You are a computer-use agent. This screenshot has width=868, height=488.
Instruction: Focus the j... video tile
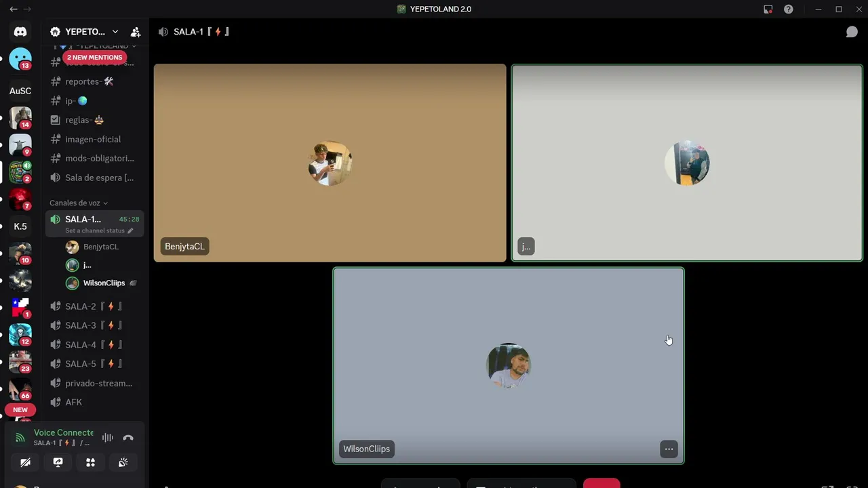687,163
